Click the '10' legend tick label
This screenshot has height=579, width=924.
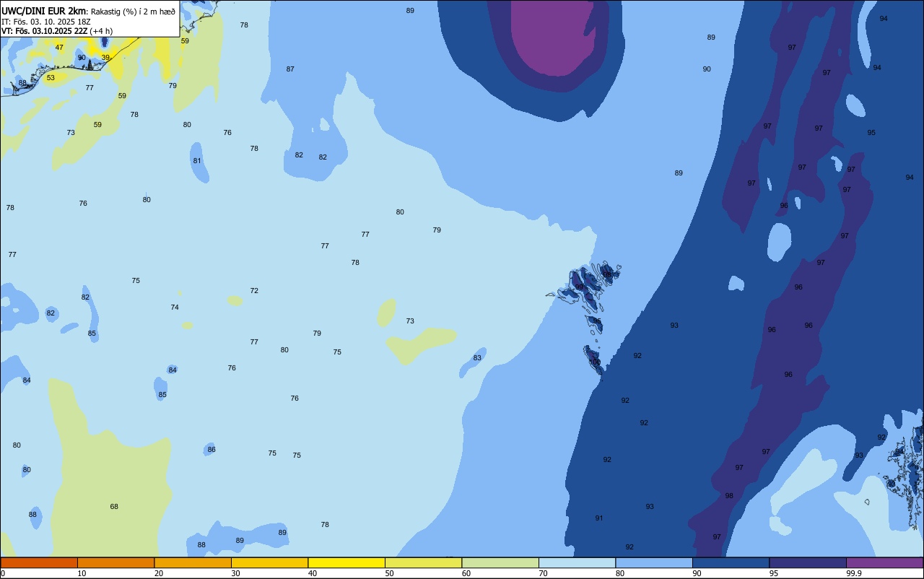click(x=82, y=573)
